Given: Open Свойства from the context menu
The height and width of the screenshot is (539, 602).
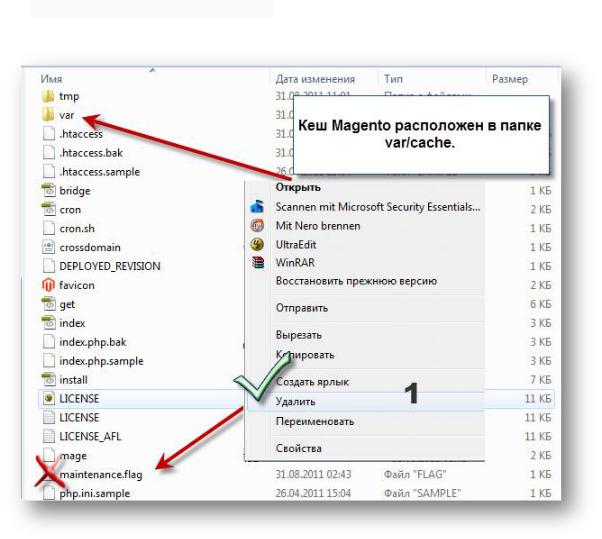Looking at the screenshot, I should [299, 448].
